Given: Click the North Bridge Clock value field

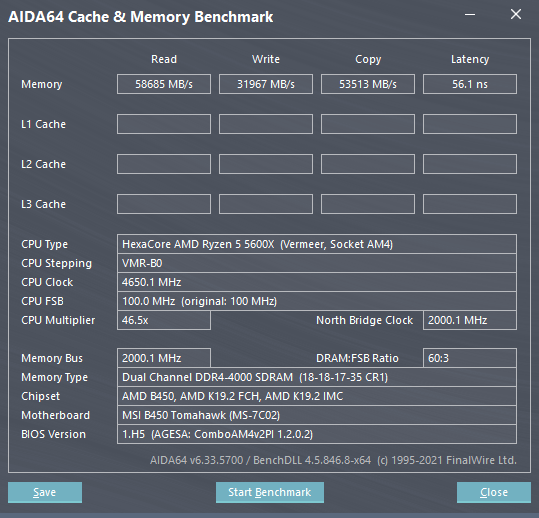Looking at the screenshot, I should click(470, 320).
